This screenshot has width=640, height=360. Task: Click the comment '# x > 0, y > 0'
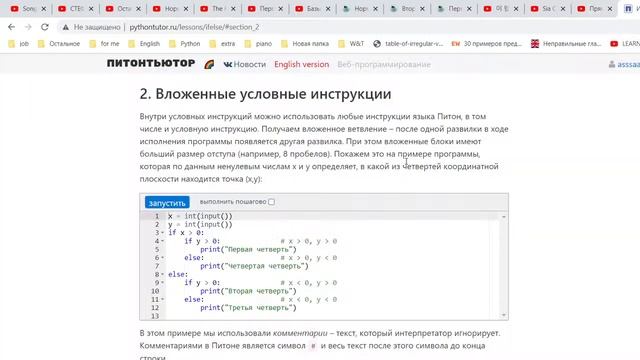309,241
